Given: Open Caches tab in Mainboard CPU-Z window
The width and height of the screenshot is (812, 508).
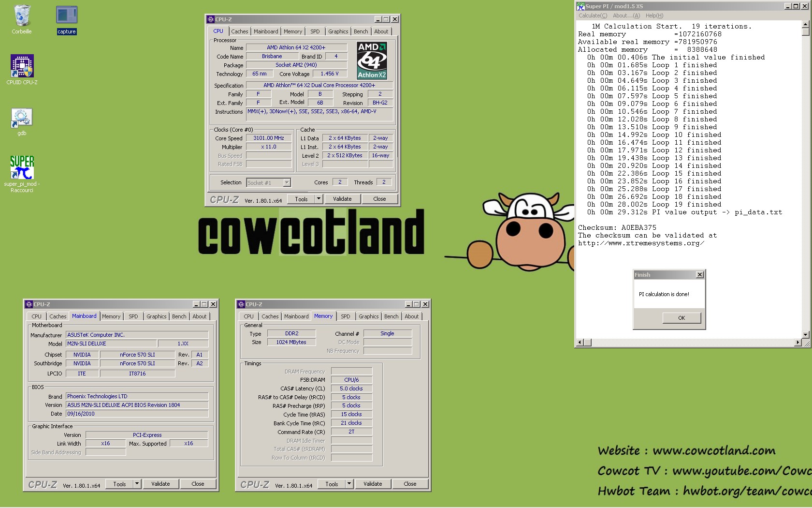Looking at the screenshot, I should click(58, 316).
